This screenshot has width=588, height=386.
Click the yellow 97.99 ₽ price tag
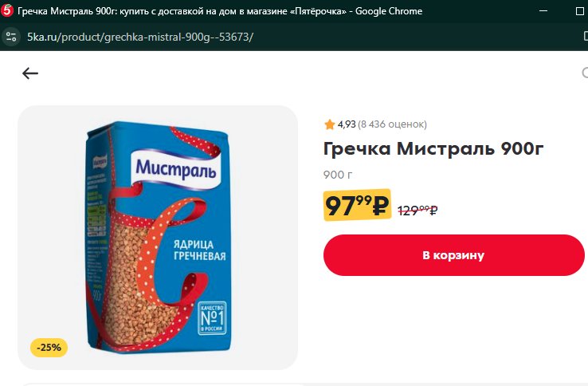pos(357,205)
